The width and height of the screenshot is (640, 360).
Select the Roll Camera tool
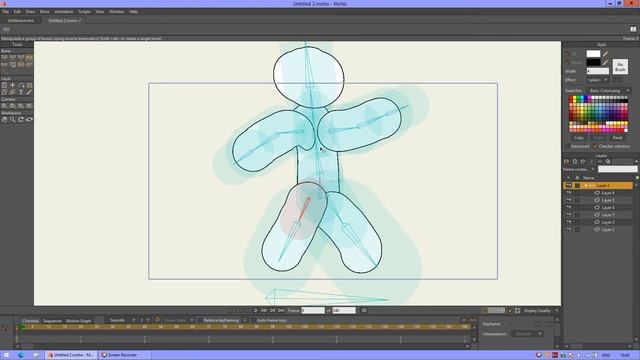point(21,106)
